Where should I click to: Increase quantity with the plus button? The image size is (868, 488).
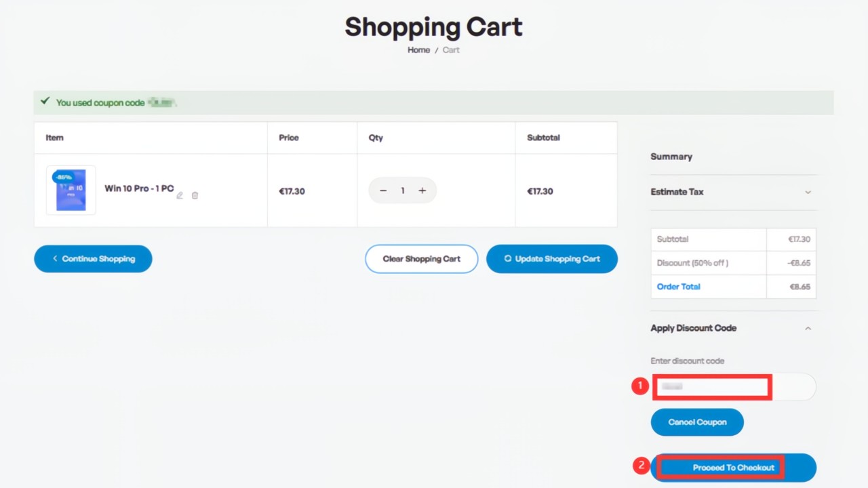(422, 190)
